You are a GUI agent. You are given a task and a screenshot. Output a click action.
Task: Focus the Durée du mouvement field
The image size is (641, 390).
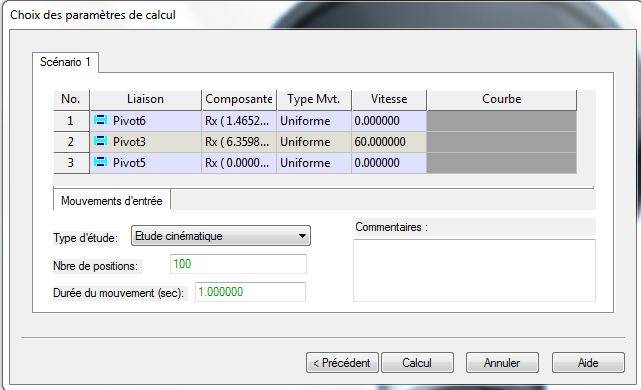[250, 292]
